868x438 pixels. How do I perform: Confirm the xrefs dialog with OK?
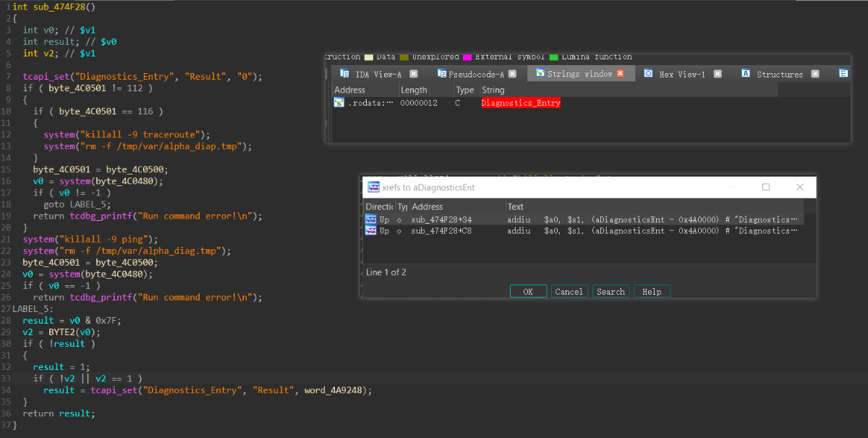coord(528,292)
